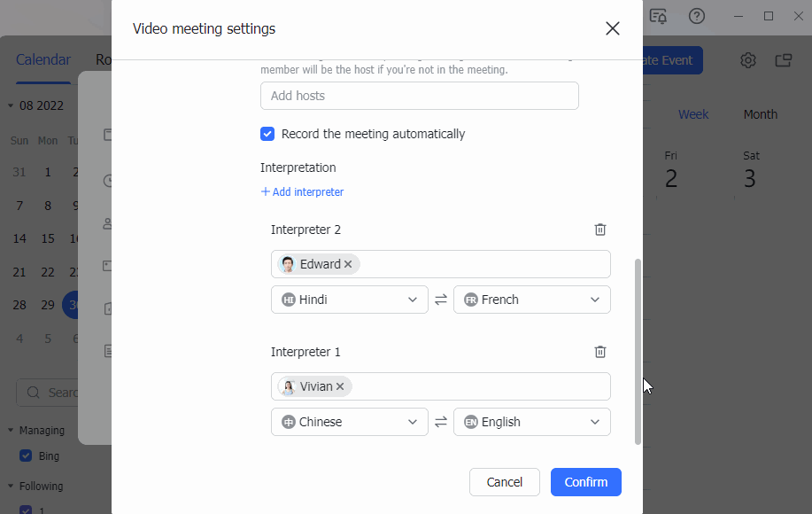Click the Add hosts input field
812x514 pixels.
(x=419, y=96)
